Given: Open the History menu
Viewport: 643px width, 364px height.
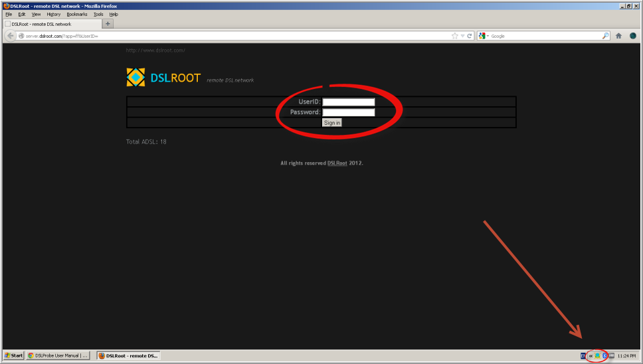Looking at the screenshot, I should 53,15.
